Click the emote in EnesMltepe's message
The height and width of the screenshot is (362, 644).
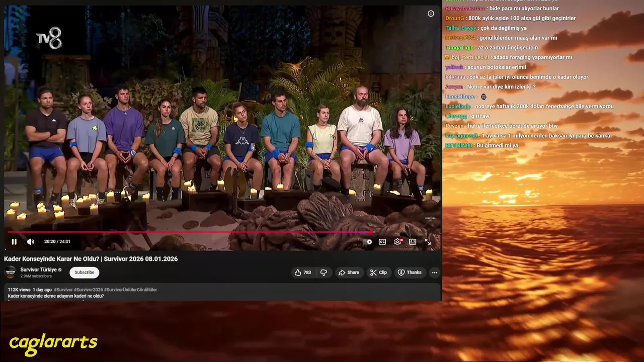click(484, 97)
